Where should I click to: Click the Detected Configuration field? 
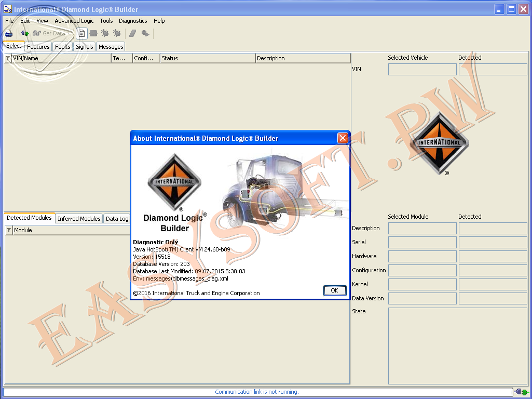(x=493, y=270)
